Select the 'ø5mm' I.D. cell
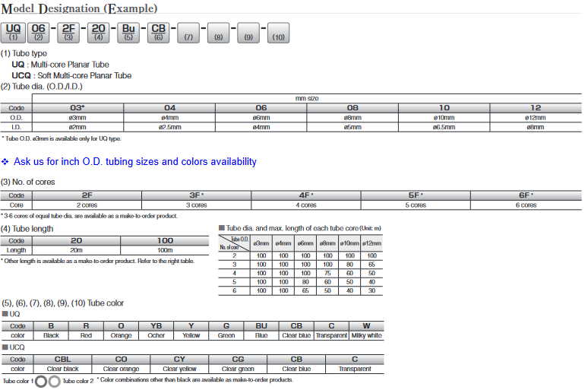This screenshot has height=390, width=588. click(x=352, y=127)
